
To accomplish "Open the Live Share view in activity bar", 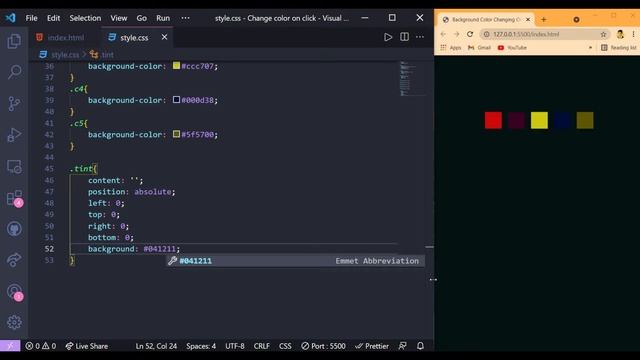I will pos(14,260).
